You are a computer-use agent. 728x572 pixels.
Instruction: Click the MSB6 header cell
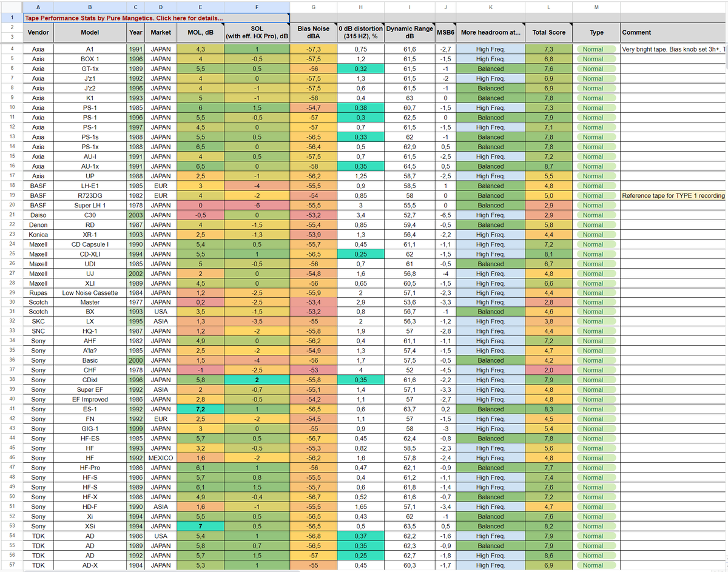click(x=445, y=33)
